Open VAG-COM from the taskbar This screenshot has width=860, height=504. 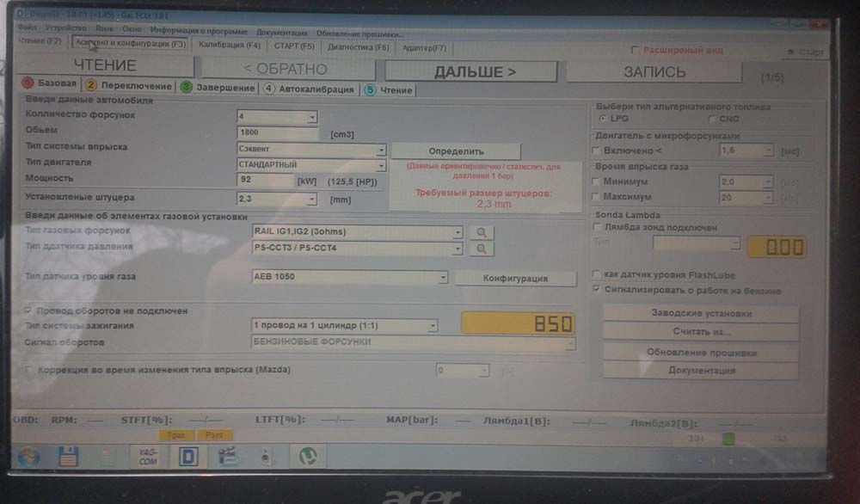pyautogui.click(x=148, y=456)
